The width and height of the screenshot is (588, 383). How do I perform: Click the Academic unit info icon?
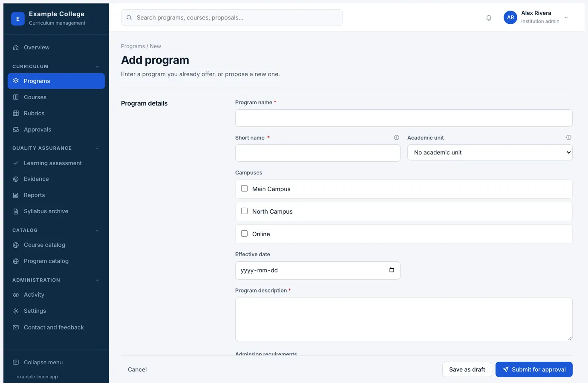(569, 137)
